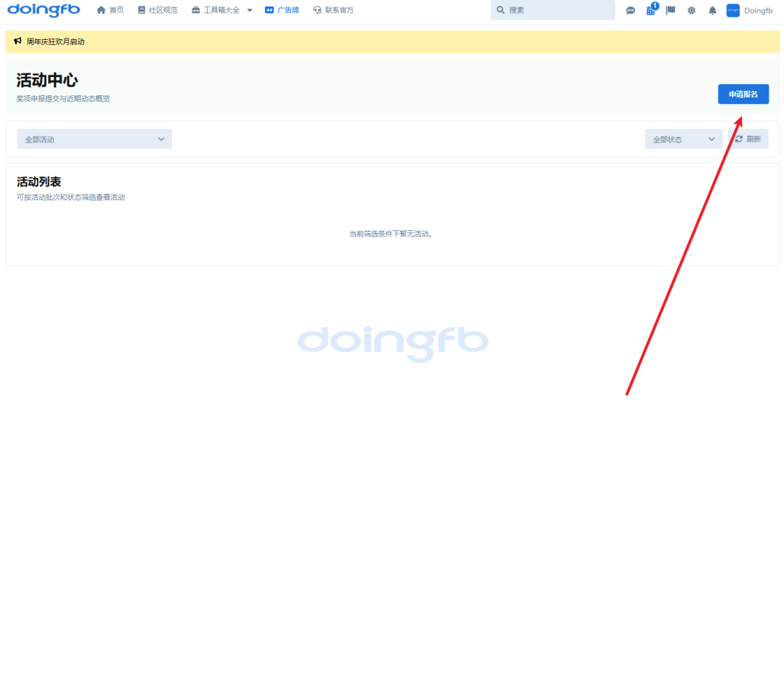
Task: Open 工具箱大全 menu item
Action: (x=216, y=10)
